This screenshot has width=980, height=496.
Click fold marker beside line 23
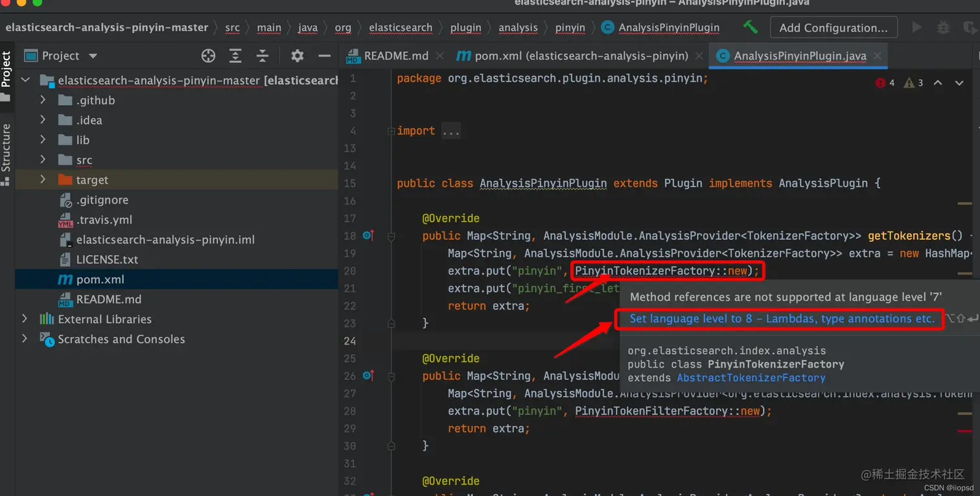[x=391, y=323]
